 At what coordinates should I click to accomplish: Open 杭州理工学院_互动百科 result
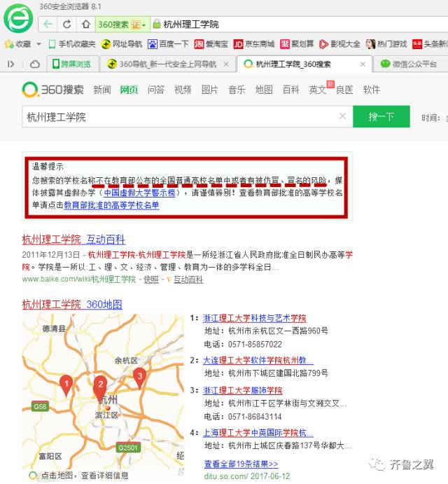pos(73,239)
